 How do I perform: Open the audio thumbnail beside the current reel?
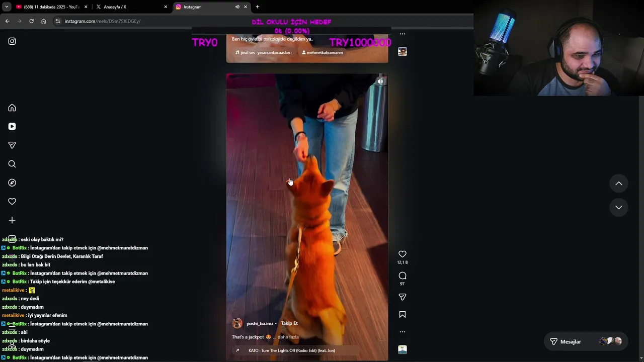point(403,349)
